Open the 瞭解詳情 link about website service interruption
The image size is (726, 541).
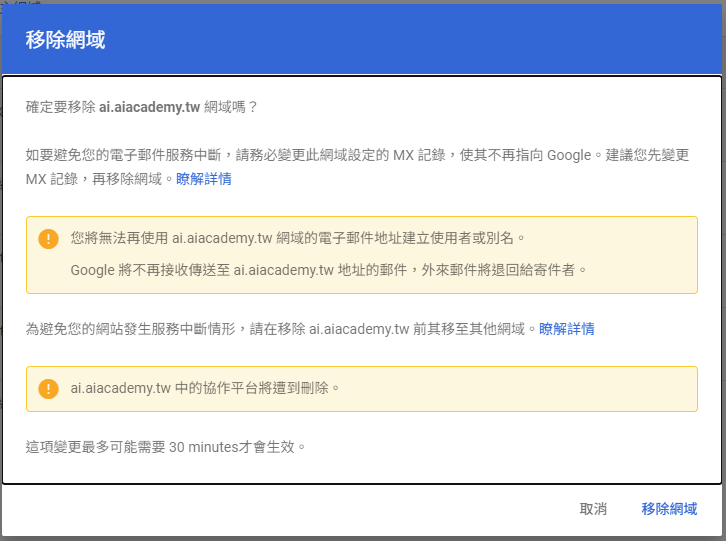coord(567,328)
